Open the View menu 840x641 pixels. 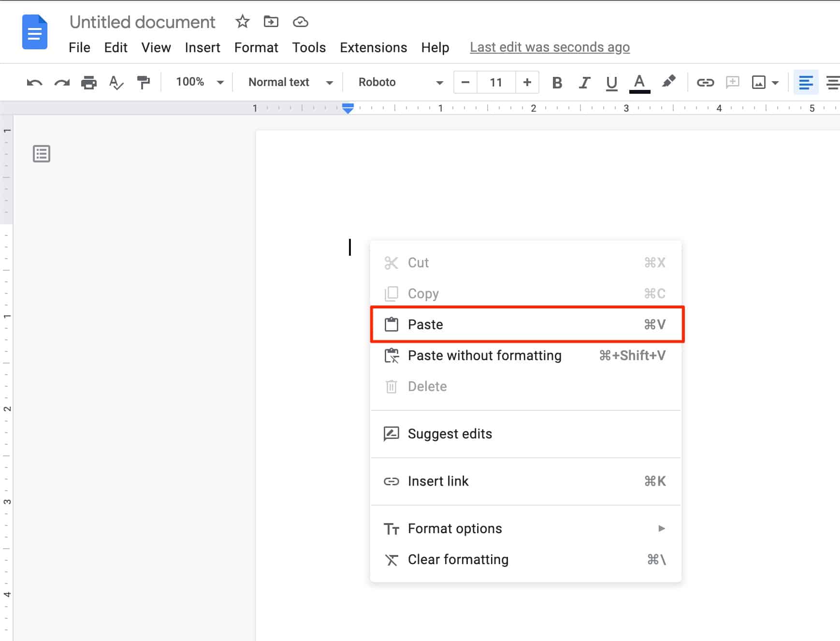tap(156, 47)
